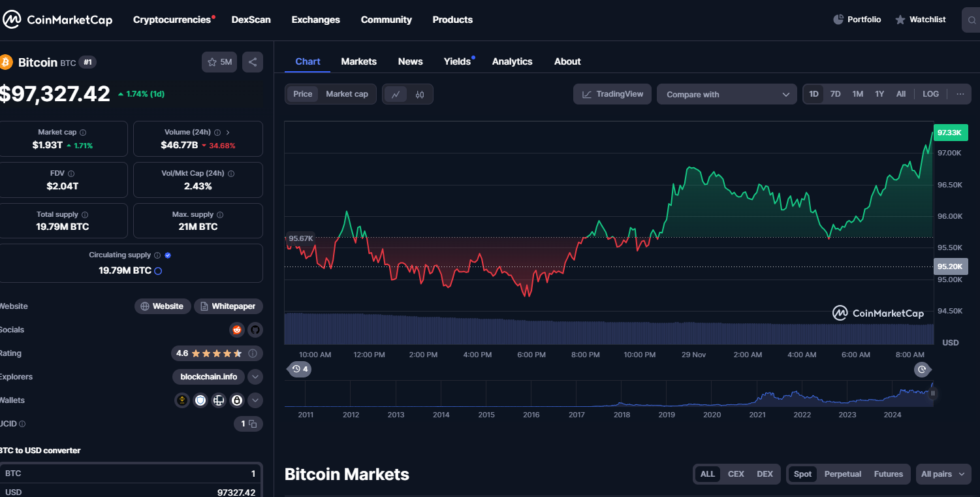Open the Analytics tab
The image size is (980, 497).
point(512,61)
